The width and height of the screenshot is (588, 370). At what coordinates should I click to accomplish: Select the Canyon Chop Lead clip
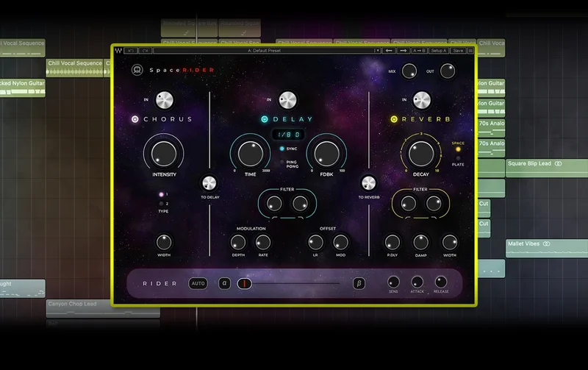(x=103, y=308)
